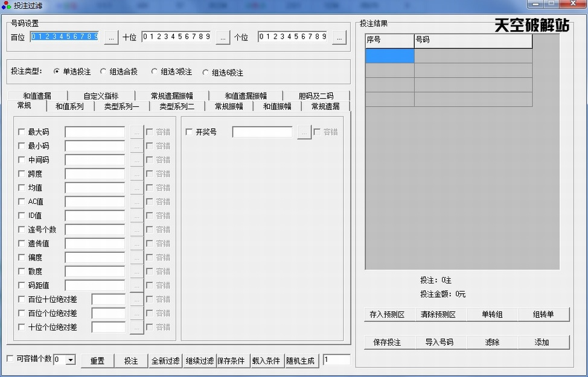Select the highlighted first cell under 序号
The height and width of the screenshot is (377, 588).
tap(389, 56)
